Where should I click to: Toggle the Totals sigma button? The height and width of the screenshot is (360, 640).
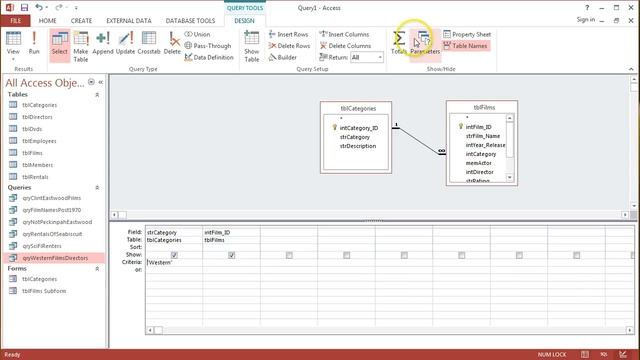click(x=399, y=43)
